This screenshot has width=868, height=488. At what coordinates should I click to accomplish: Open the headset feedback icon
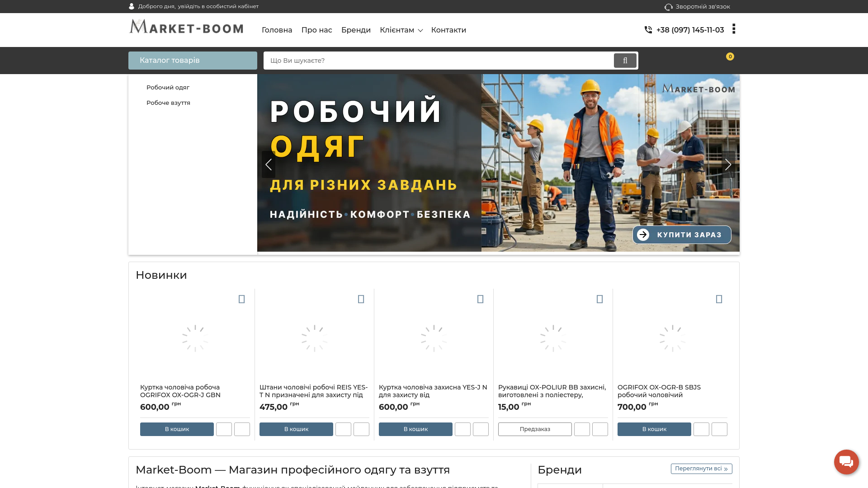click(x=669, y=7)
